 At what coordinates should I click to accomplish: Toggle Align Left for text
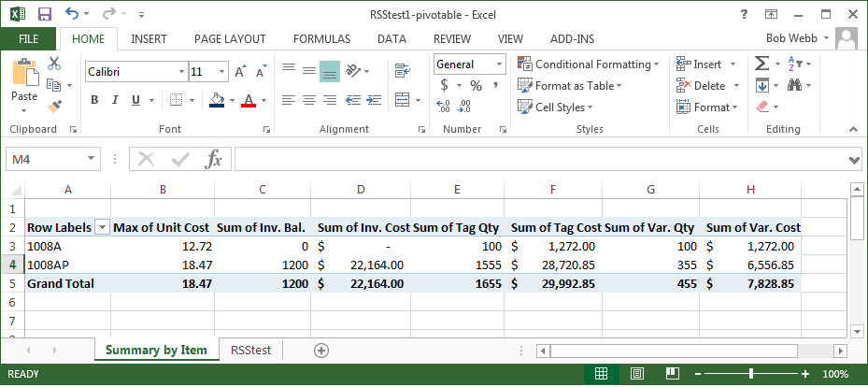pos(289,100)
